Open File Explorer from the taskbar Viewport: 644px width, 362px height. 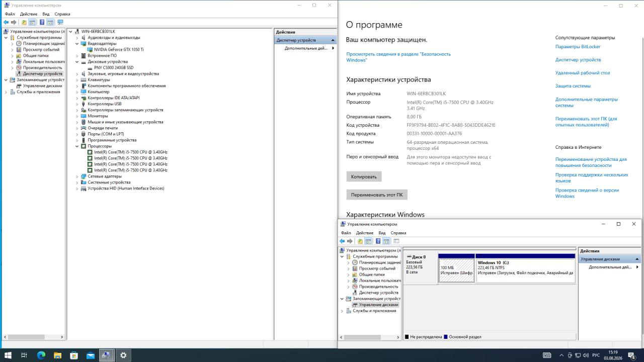(x=57, y=355)
